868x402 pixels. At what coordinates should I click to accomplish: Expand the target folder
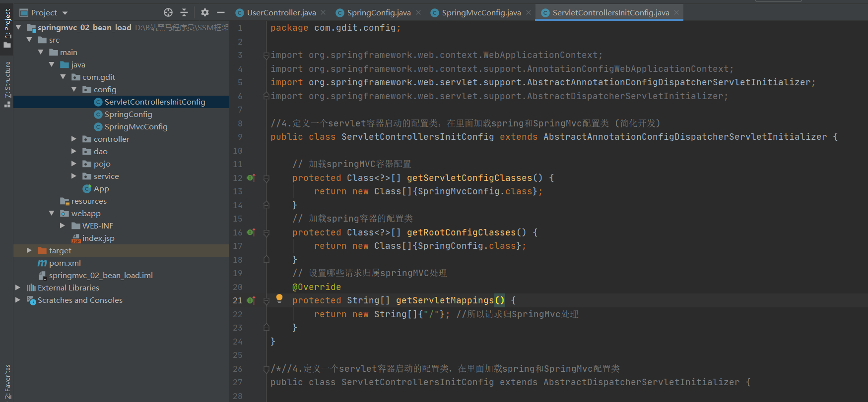pyautogui.click(x=30, y=250)
